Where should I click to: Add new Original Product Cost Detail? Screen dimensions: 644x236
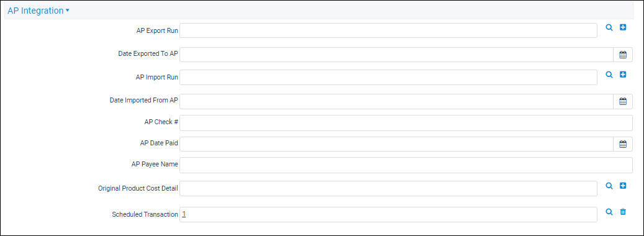(623, 186)
